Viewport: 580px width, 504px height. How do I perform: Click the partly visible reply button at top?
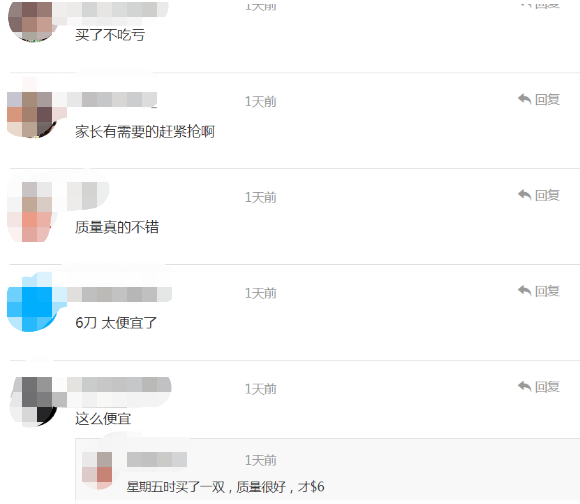[539, 5]
